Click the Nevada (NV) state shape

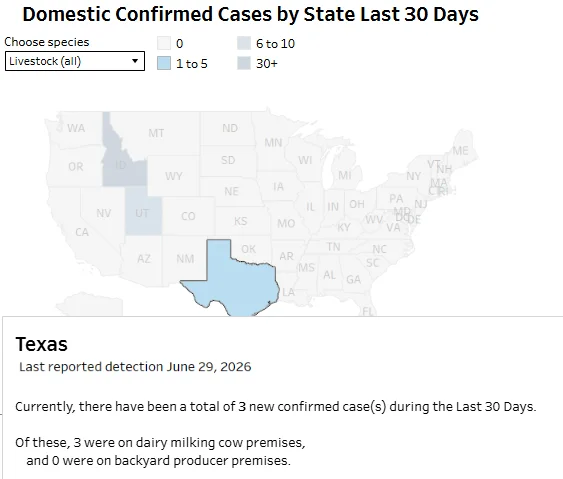103,213
